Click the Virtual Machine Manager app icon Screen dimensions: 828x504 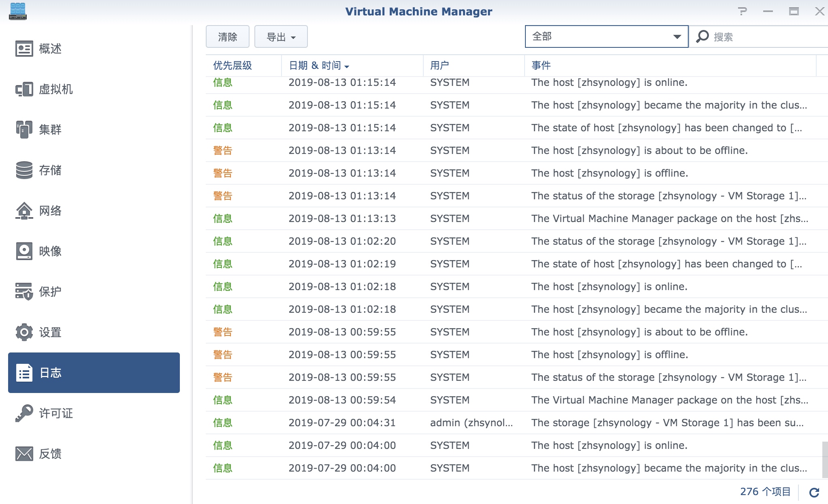[x=18, y=11]
